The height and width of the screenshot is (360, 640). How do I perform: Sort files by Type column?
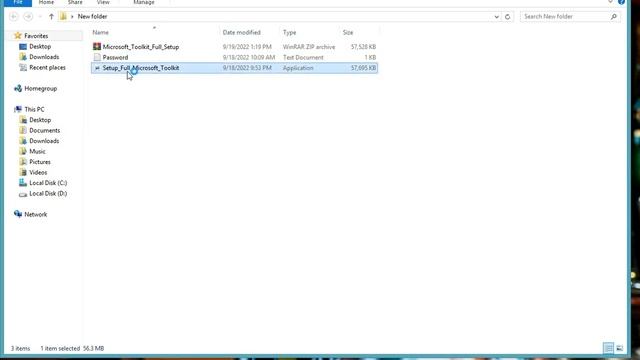coord(289,32)
